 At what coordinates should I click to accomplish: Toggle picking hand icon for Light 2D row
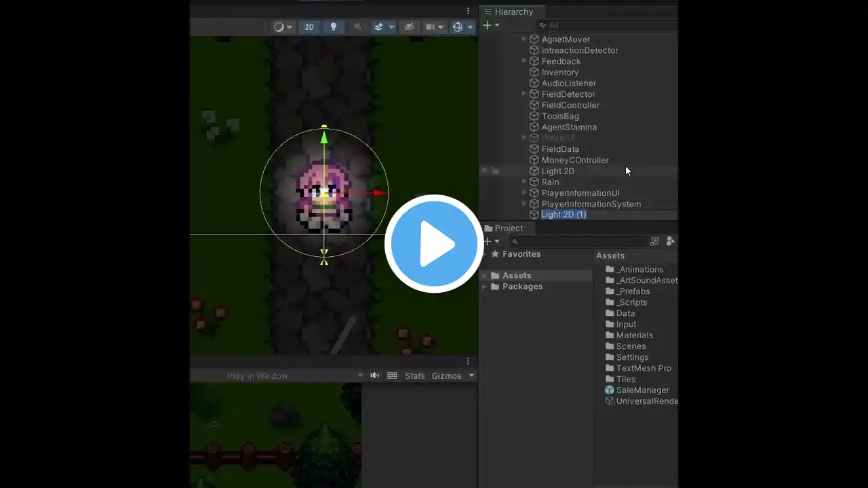pos(496,171)
